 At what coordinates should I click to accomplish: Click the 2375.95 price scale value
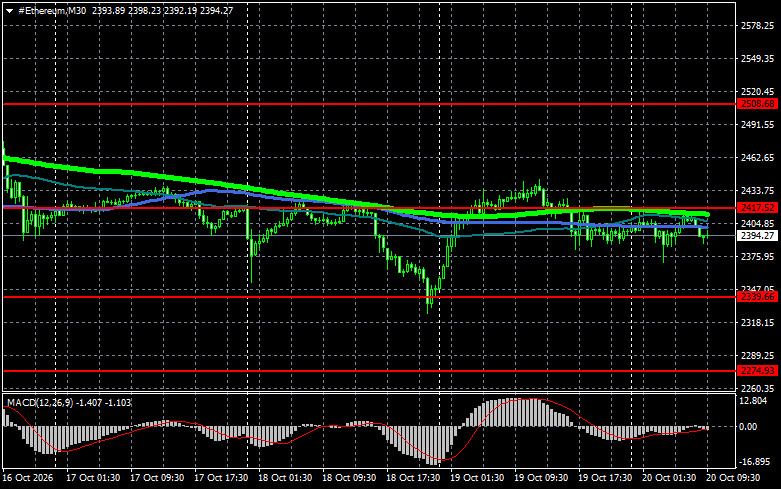758,256
